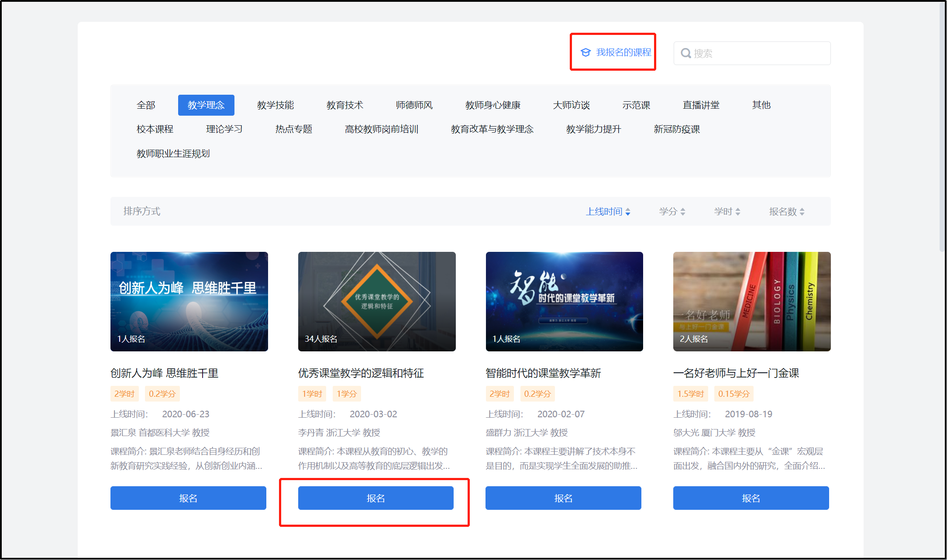Screen dimensions: 947x560
Task: Enroll in 优秀课堂教学的逻辑和特征 course
Action: [x=375, y=498]
